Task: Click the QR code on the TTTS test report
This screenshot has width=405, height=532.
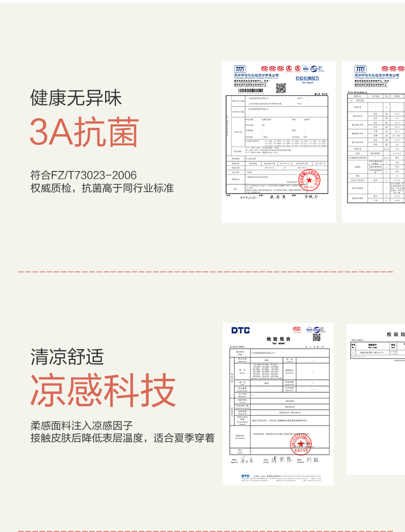Action: point(280,88)
